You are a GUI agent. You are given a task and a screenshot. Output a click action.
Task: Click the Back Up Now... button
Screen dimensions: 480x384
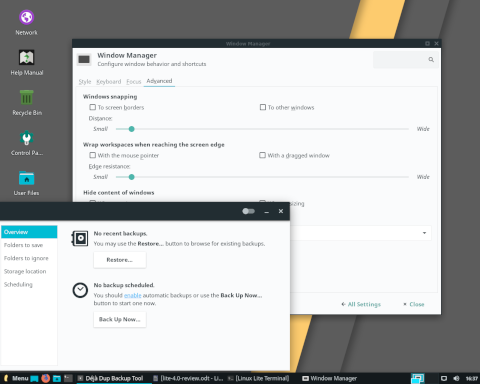[120, 319]
